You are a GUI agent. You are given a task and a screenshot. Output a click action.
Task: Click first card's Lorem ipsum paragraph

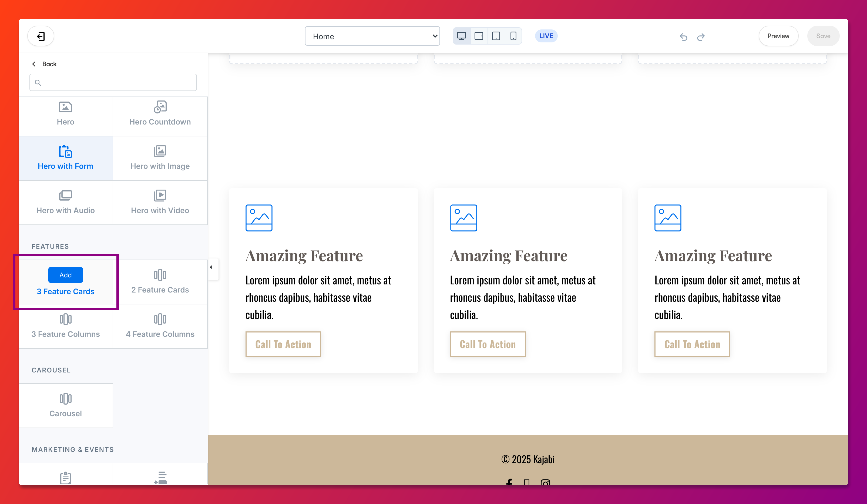[318, 298]
